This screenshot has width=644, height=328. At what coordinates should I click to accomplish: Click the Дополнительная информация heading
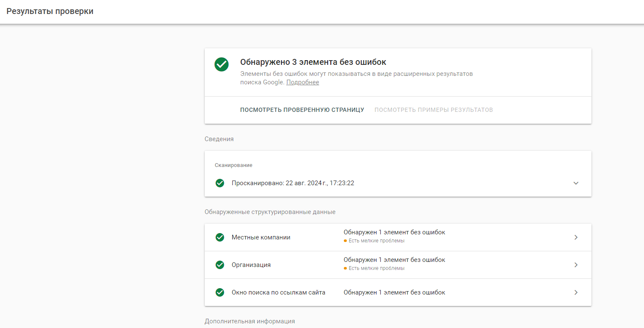coord(250,321)
